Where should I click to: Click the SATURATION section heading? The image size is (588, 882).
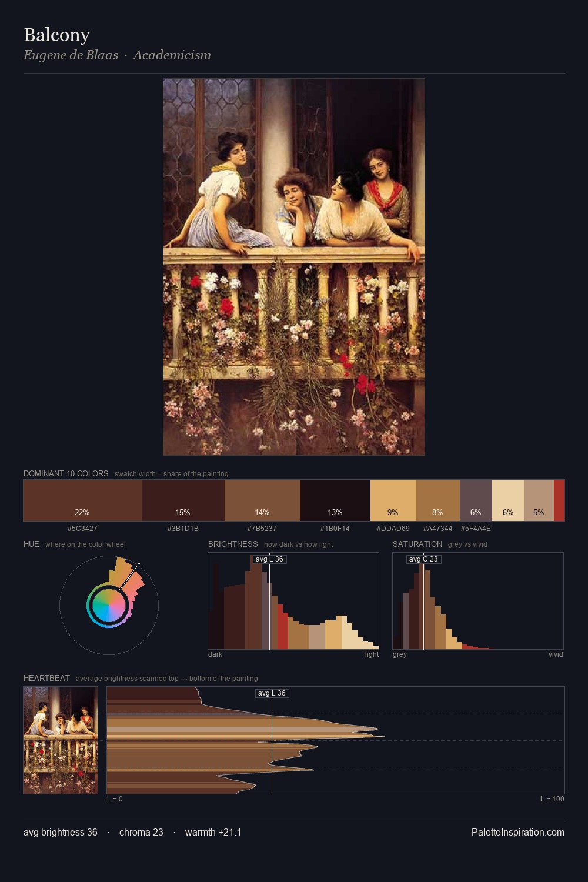[417, 544]
